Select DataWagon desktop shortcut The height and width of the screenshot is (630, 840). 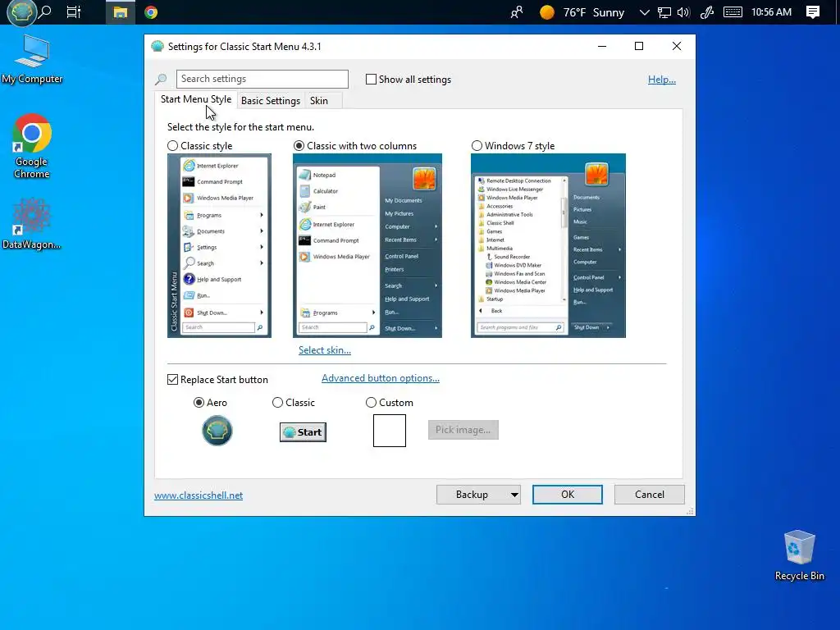31,224
